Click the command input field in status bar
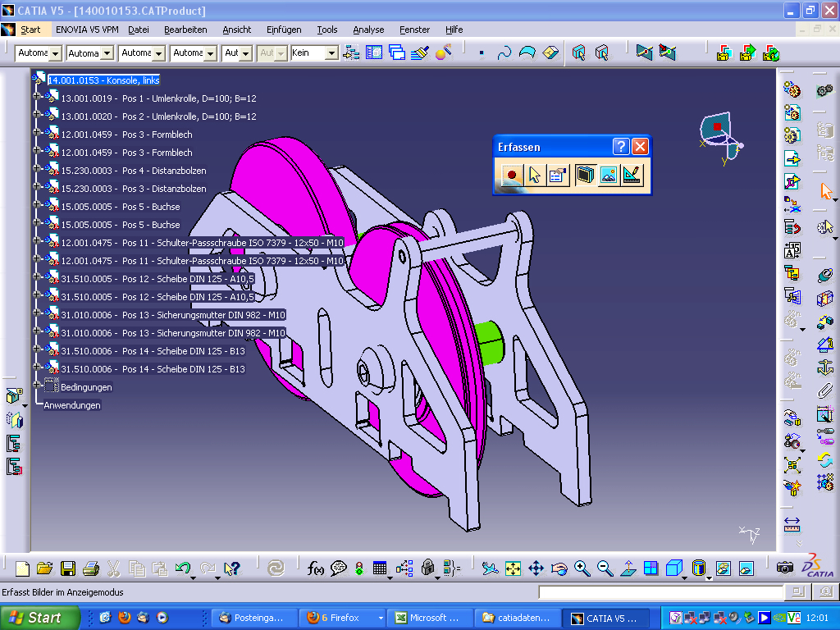The image size is (840, 630). click(x=660, y=592)
